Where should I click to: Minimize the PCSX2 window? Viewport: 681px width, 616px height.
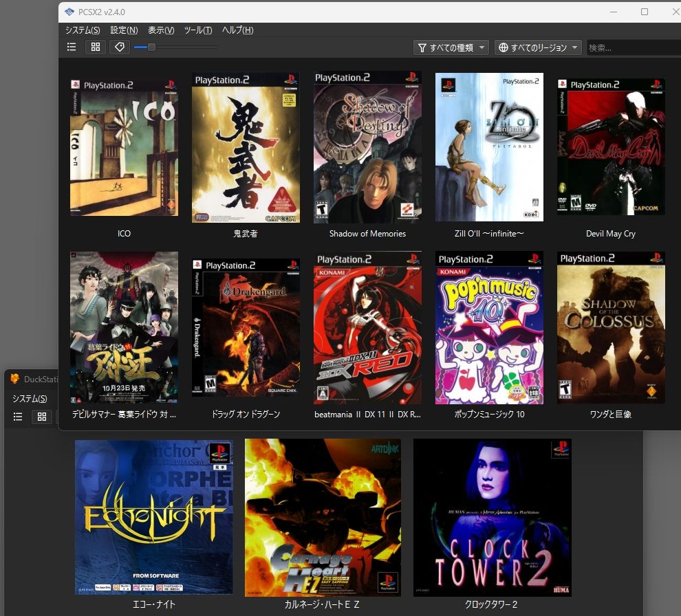614,12
